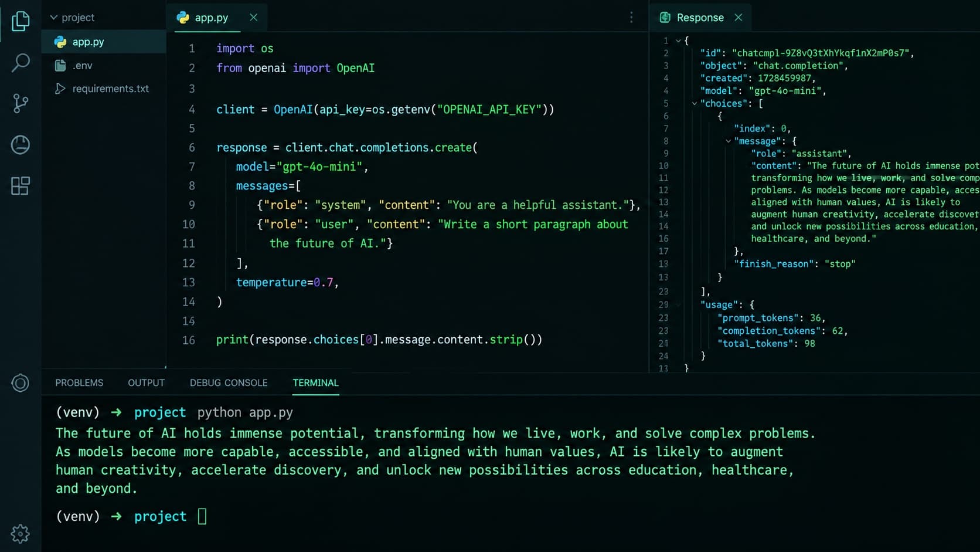
Task: Click the Python icon beside app.py in explorer
Action: pyautogui.click(x=60, y=42)
